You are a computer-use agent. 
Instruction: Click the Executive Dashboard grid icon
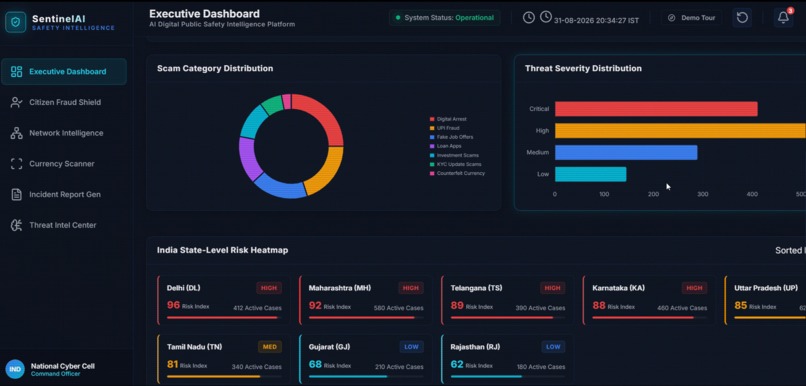[x=16, y=71]
